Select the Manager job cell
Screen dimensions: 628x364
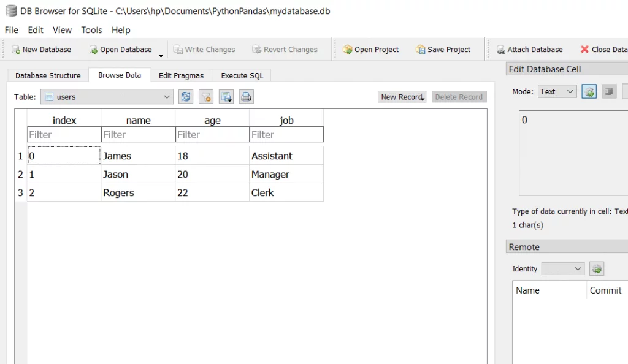[x=286, y=174]
